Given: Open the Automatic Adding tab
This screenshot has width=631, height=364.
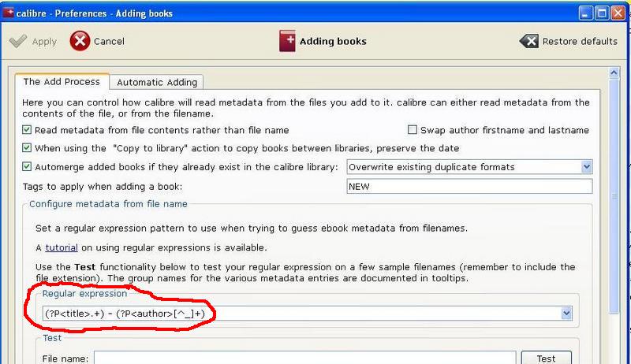Looking at the screenshot, I should pos(157,83).
